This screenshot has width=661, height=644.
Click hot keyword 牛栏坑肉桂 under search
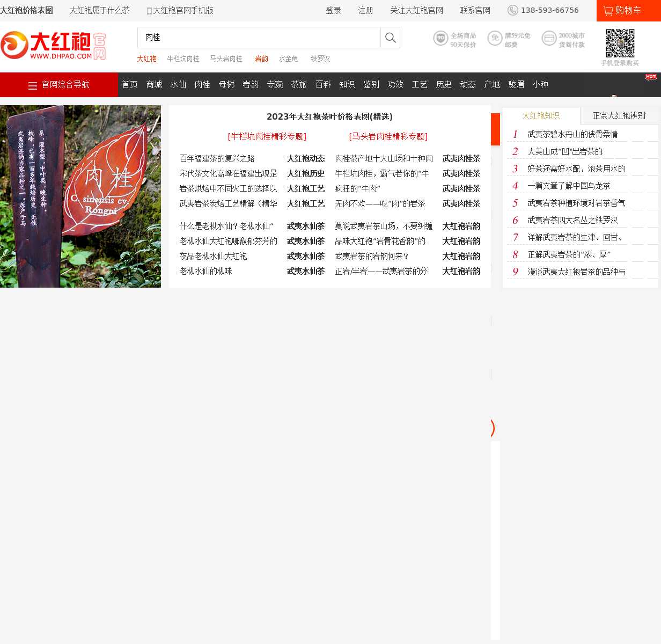[183, 59]
